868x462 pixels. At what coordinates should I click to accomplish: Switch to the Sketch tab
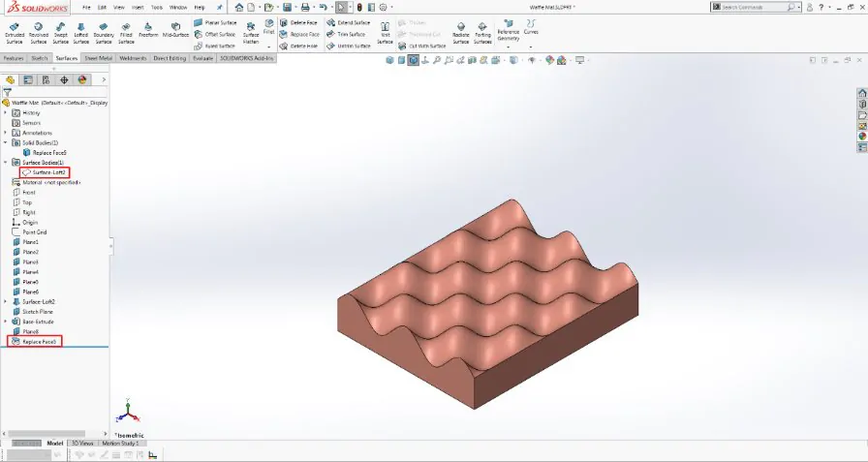click(x=40, y=58)
